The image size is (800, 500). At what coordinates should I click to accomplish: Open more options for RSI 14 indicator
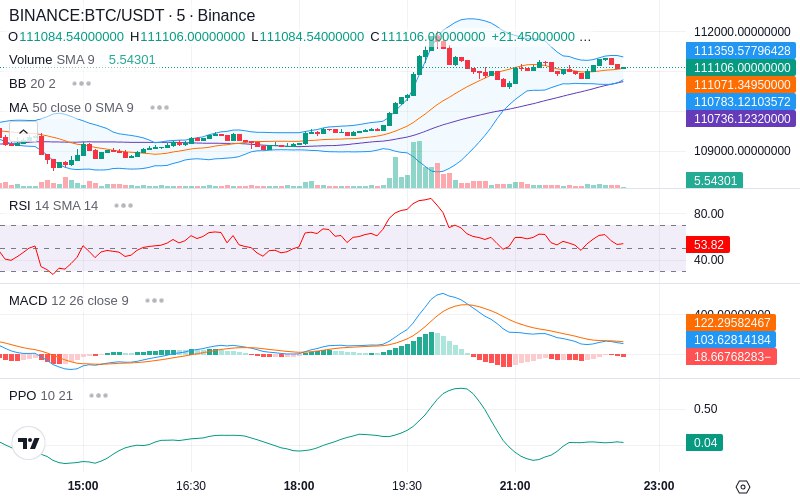pos(123,206)
